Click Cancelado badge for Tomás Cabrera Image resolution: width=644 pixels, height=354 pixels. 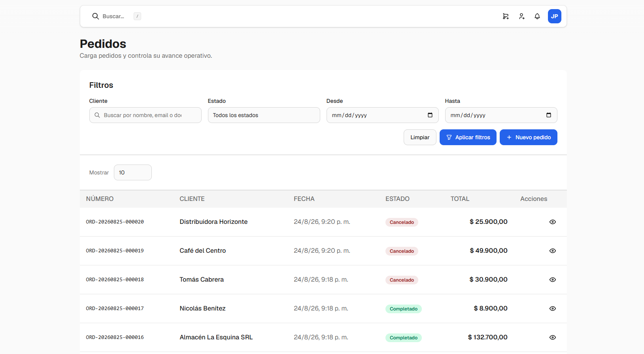pyautogui.click(x=402, y=280)
